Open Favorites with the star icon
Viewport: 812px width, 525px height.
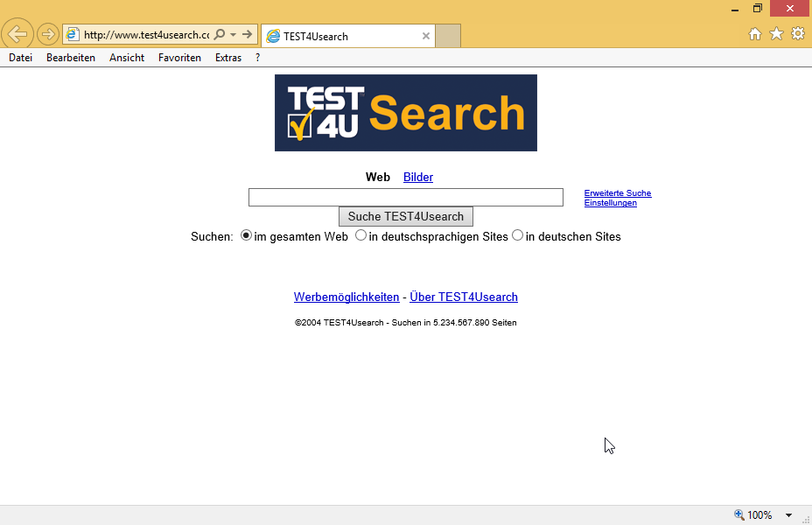(x=776, y=34)
